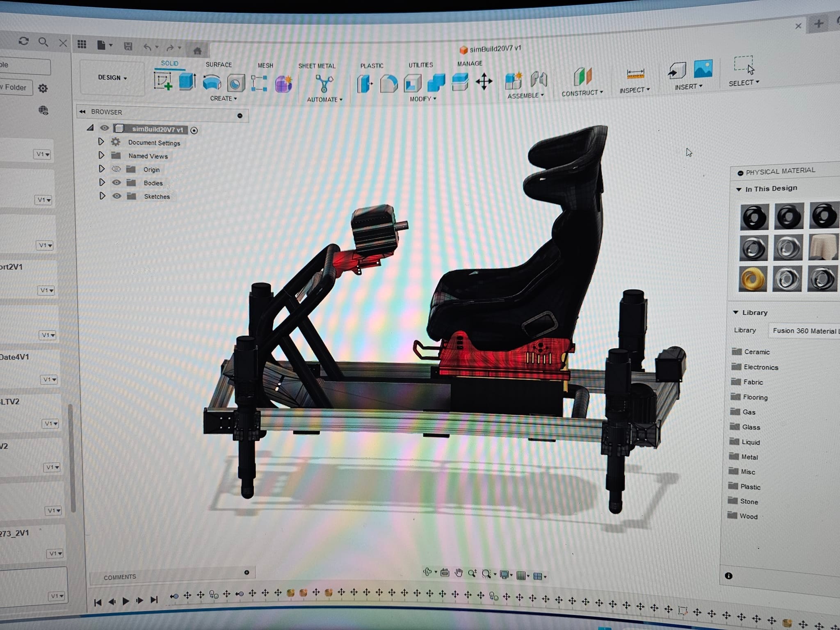Click the Revolve tool icon
Image resolution: width=840 pixels, height=630 pixels.
click(x=212, y=82)
